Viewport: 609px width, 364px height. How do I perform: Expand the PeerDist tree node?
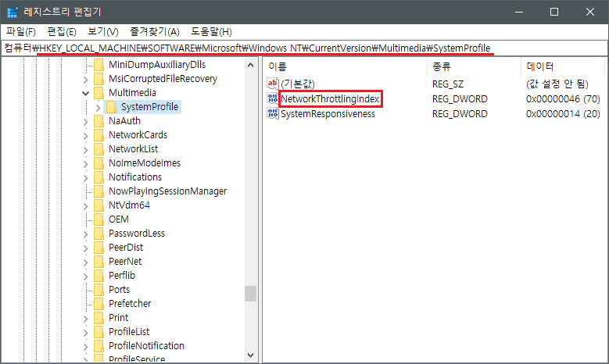tap(86, 248)
